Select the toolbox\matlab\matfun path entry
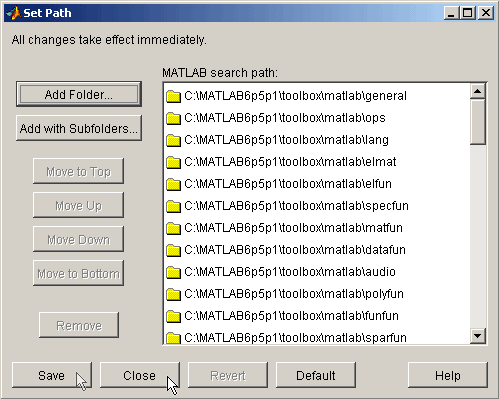This screenshot has height=399, width=499. 317,228
